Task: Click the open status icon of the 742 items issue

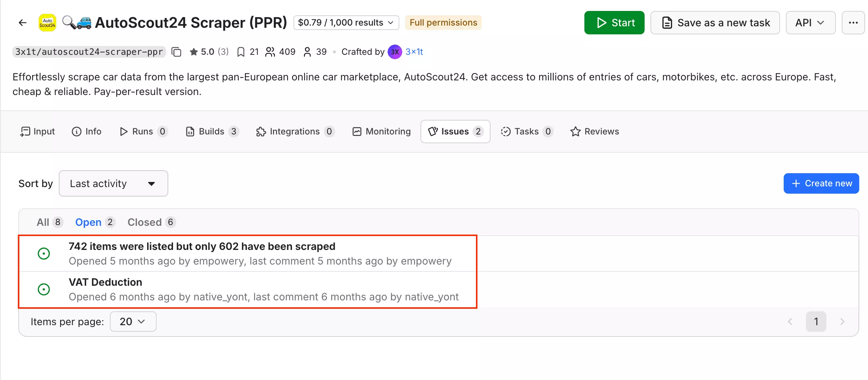Action: point(44,253)
